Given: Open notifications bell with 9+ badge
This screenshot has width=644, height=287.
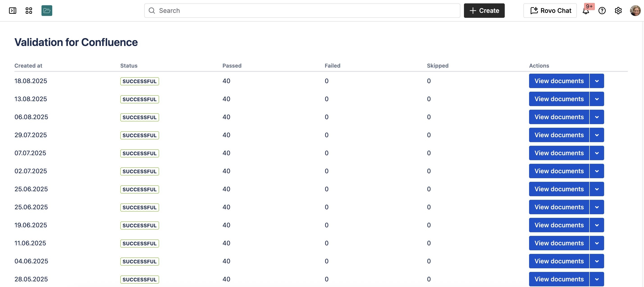Looking at the screenshot, I should [x=586, y=11].
